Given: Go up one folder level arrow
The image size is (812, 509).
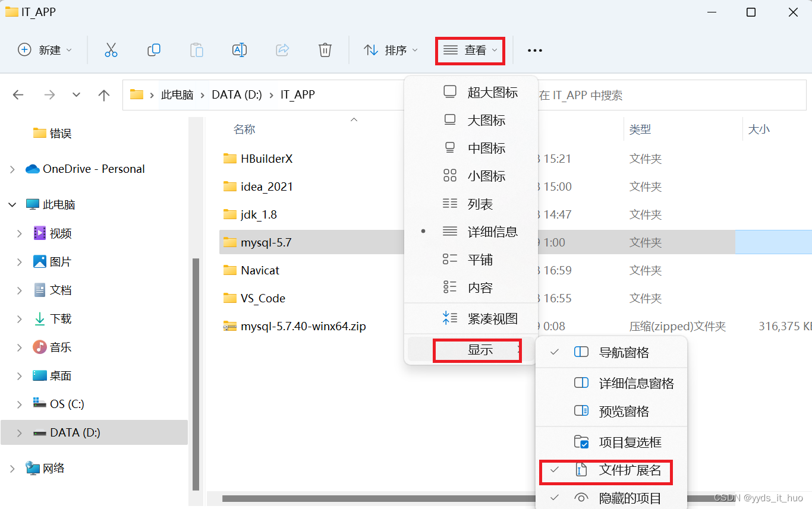Looking at the screenshot, I should coord(104,95).
